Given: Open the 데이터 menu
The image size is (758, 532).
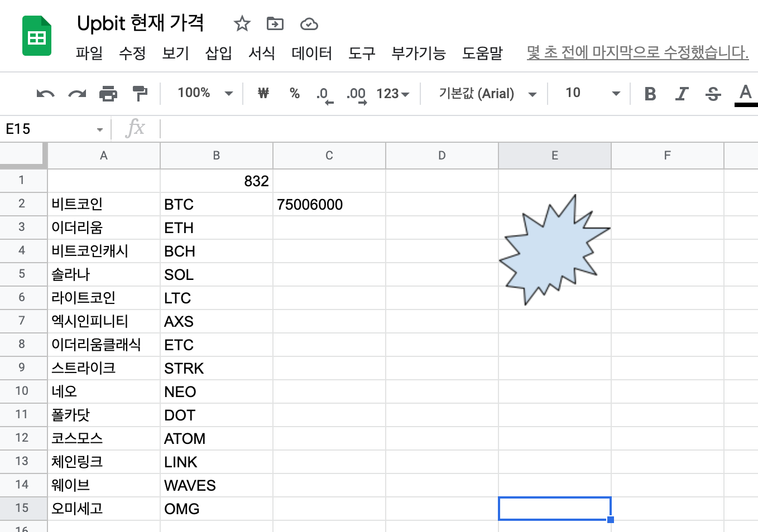Looking at the screenshot, I should [x=311, y=53].
